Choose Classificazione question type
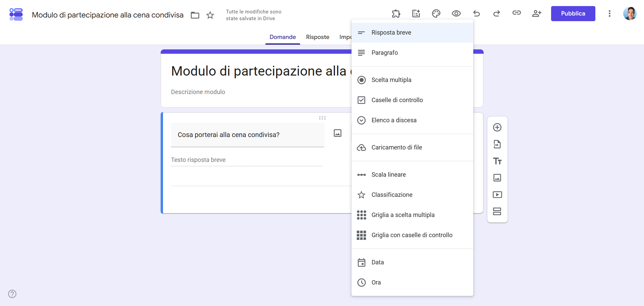Viewport: 644px width, 306px height. point(412,195)
